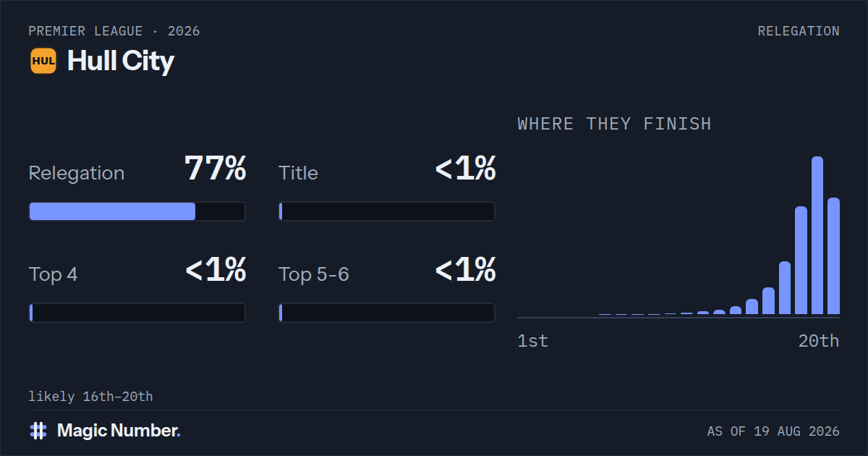Click the 77% relegation value
The image size is (868, 456).
[x=216, y=169]
